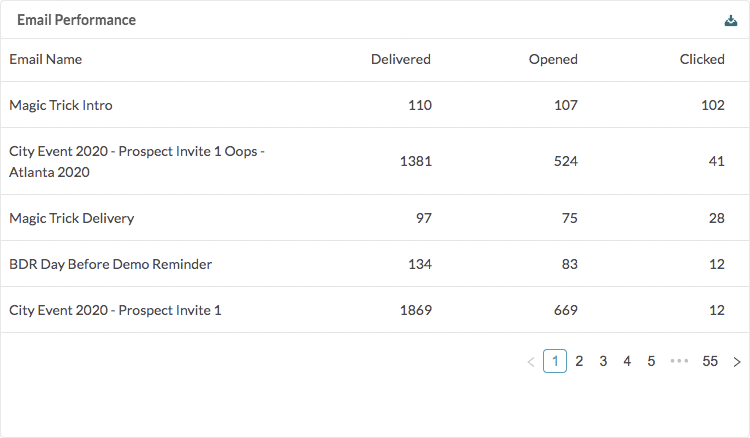The image size is (750, 438).
Task: Download the Email Performance report
Action: [730, 21]
